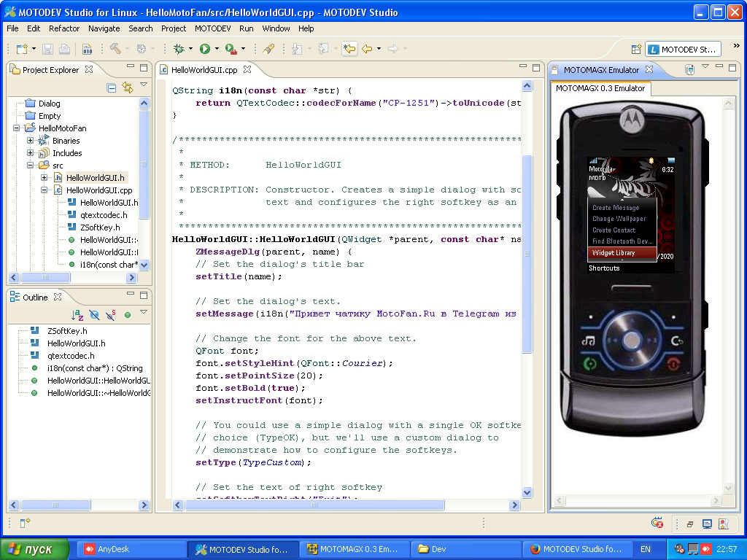Screen dimensions: 747x560
Task: Click the Print icon in the toolbar
Action: click(x=64, y=49)
